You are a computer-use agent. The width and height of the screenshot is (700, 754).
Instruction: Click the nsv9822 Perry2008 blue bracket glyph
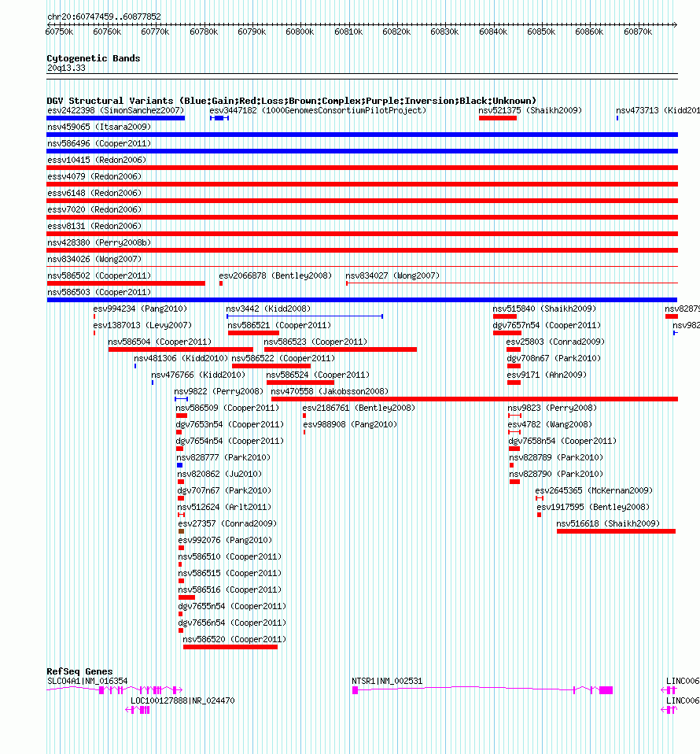tap(181, 399)
